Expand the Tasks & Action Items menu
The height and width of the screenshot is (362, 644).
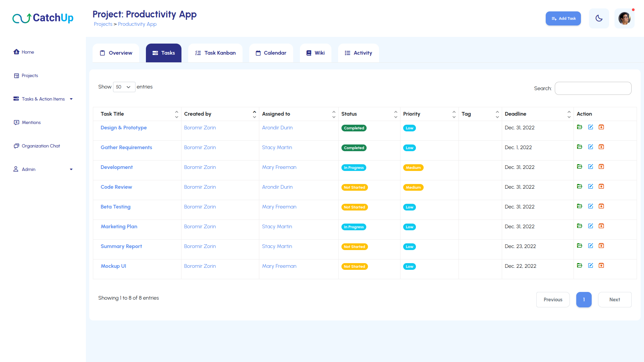(43, 99)
